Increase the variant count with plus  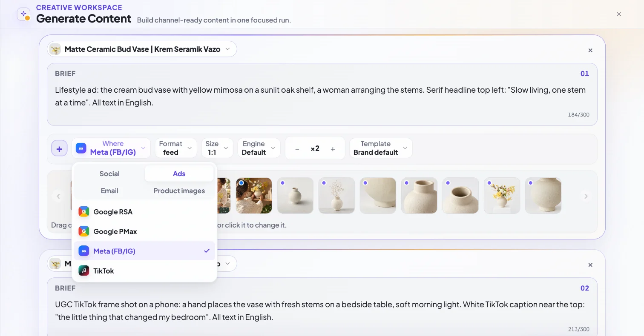[333, 149]
